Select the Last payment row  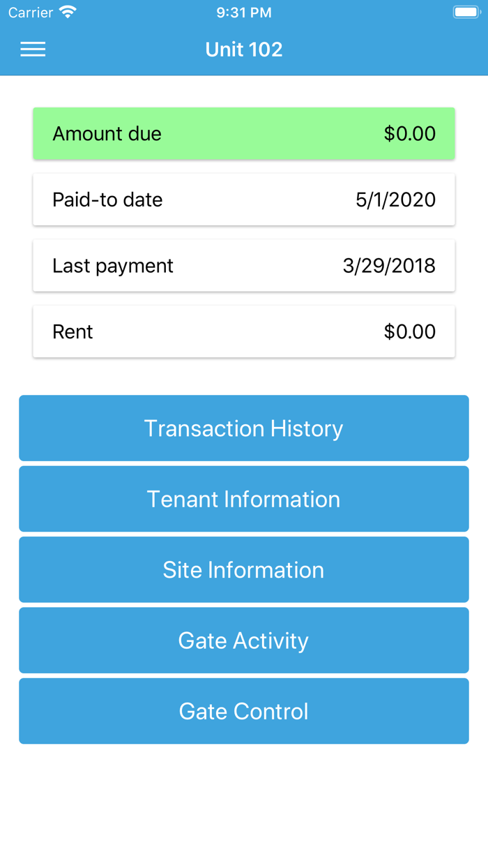pyautogui.click(x=244, y=266)
